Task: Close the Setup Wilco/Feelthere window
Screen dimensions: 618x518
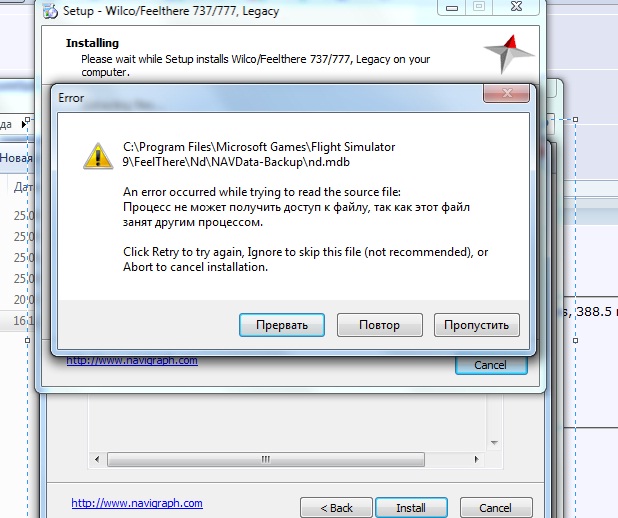Action: pos(516,7)
